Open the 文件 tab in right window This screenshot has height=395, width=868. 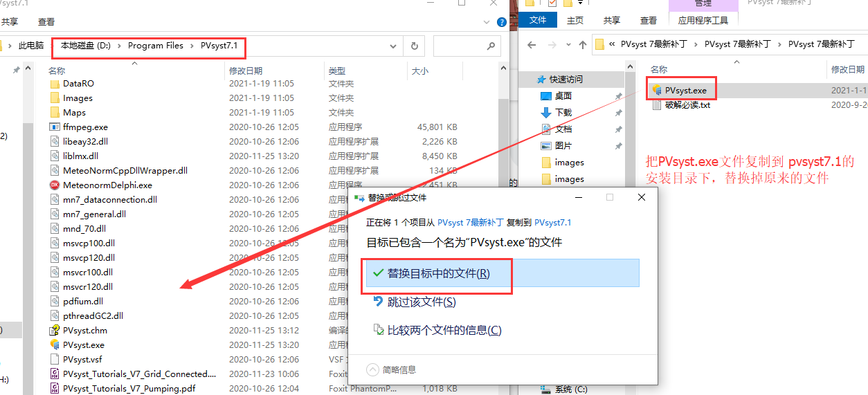click(x=538, y=21)
